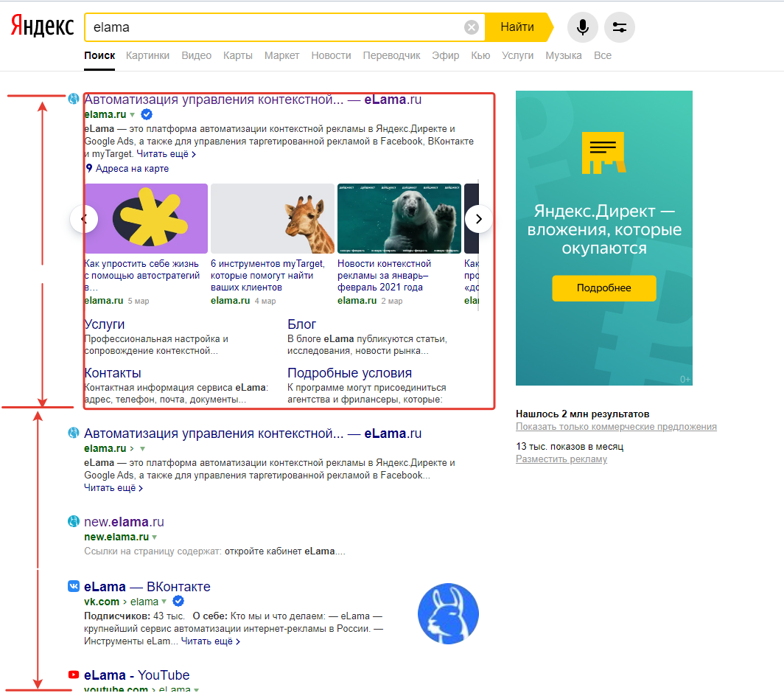Click the yellow receipt icon in the banner
The height and width of the screenshot is (693, 784).
[x=603, y=153]
